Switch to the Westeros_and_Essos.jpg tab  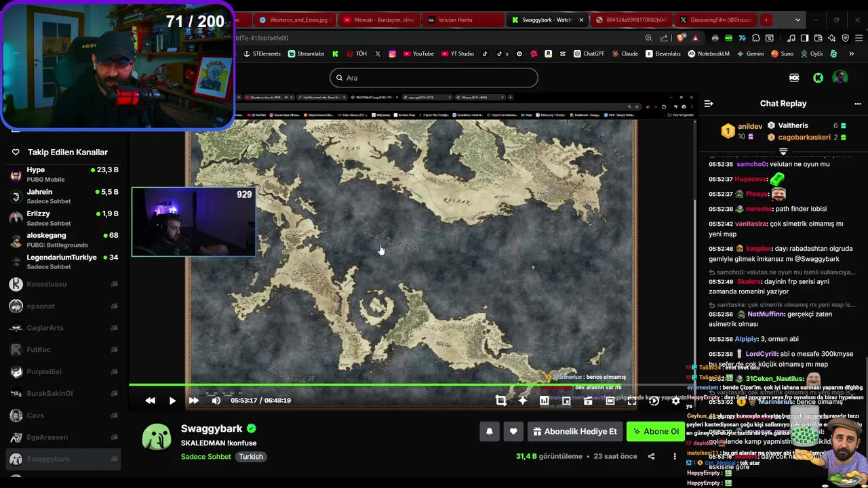click(294, 20)
